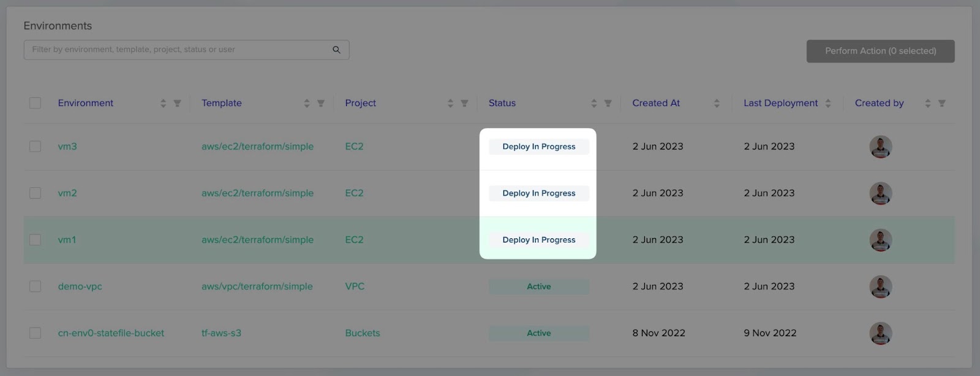The width and height of the screenshot is (980, 376).
Task: Check the box for cn-env0-statefile-bucket row
Action: tap(36, 333)
